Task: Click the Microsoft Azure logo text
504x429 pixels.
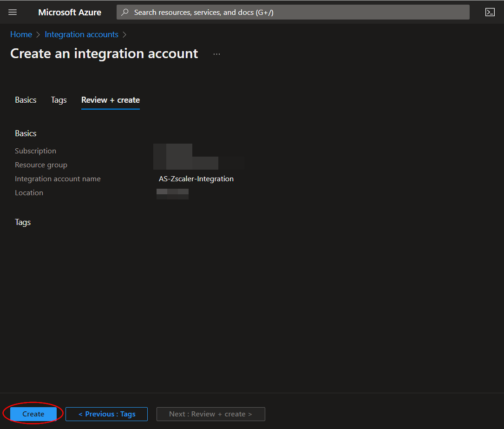Action: tap(70, 12)
